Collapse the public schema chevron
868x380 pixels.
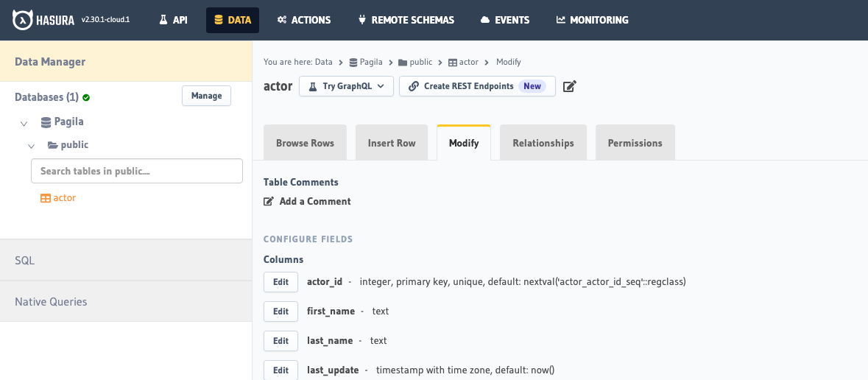(32, 147)
